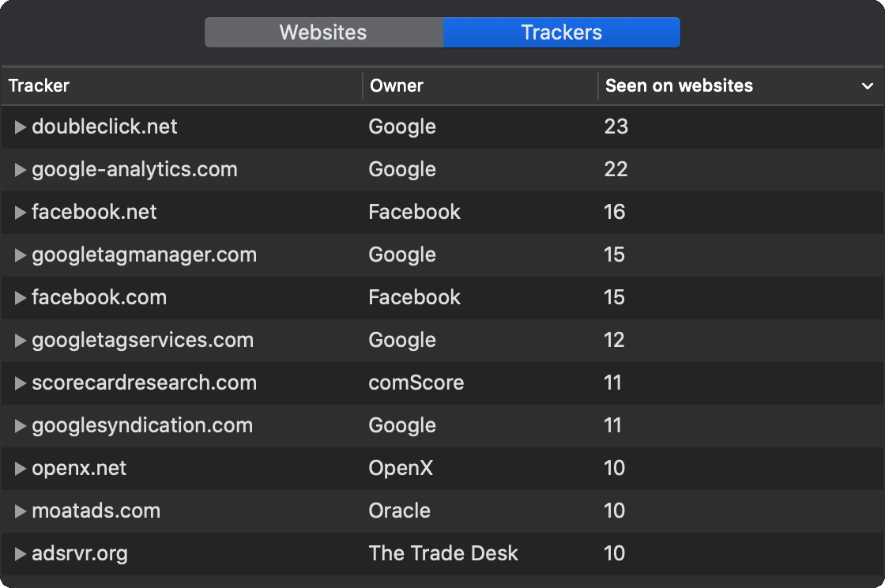Switch to the Websites tab

pos(322,32)
